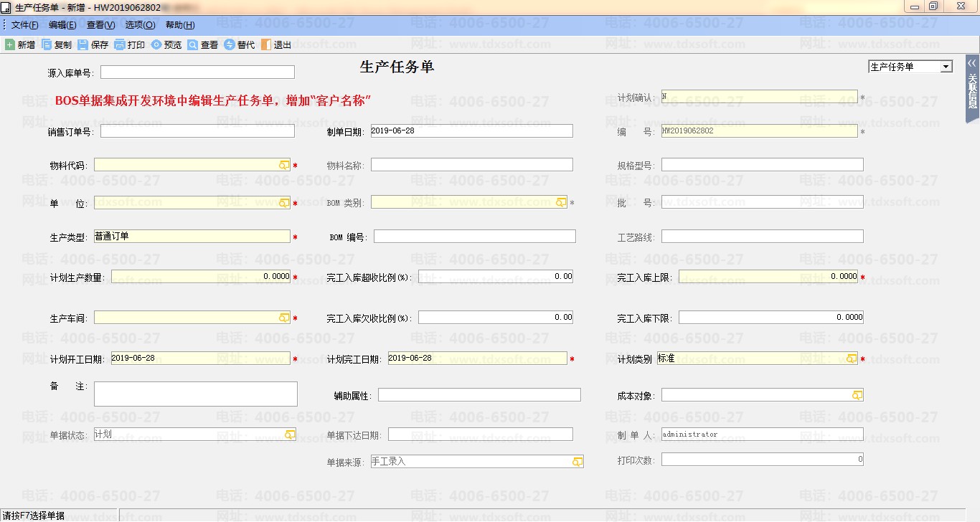Click the 销售订单号 input field
The image size is (980, 522).
[197, 131]
